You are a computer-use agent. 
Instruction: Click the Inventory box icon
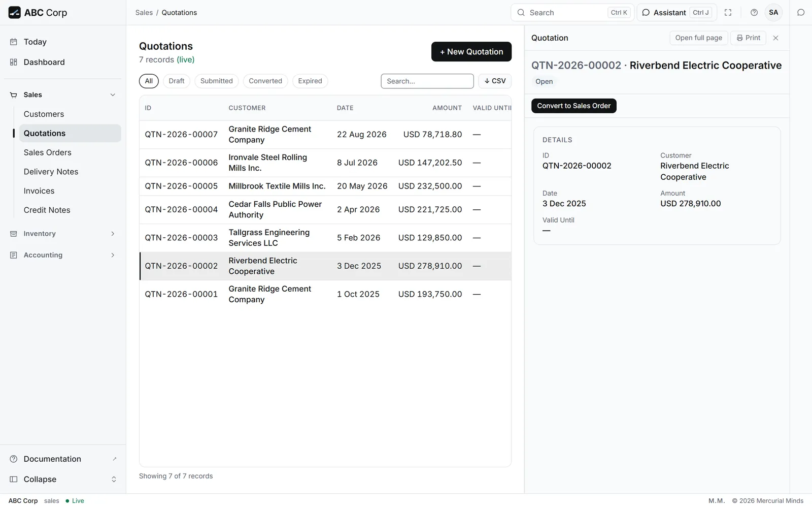[x=14, y=234]
